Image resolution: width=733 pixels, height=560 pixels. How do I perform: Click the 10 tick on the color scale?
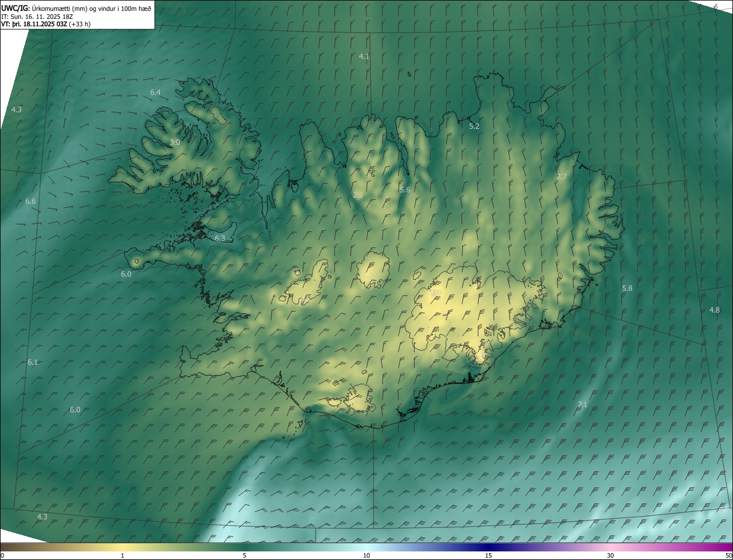point(366,555)
